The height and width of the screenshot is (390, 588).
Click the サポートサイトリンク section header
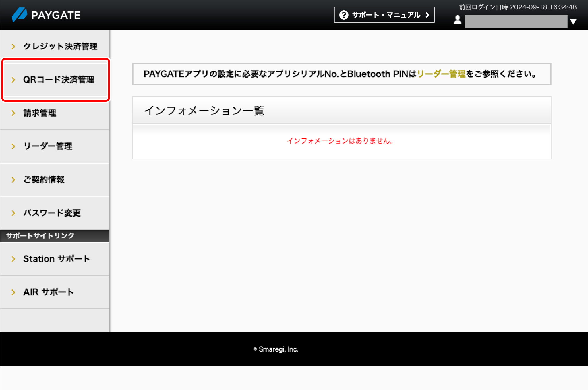[x=40, y=236]
